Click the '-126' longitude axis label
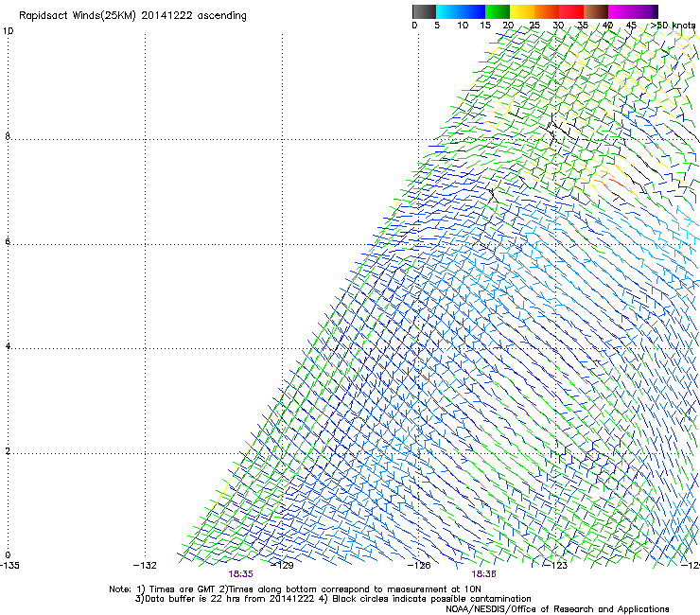 [419, 566]
